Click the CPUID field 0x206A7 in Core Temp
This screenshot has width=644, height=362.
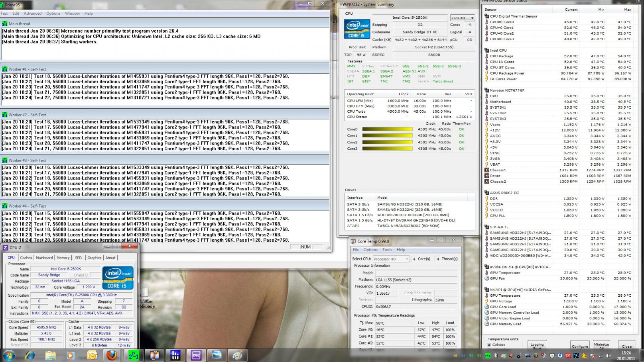pyautogui.click(x=416, y=307)
